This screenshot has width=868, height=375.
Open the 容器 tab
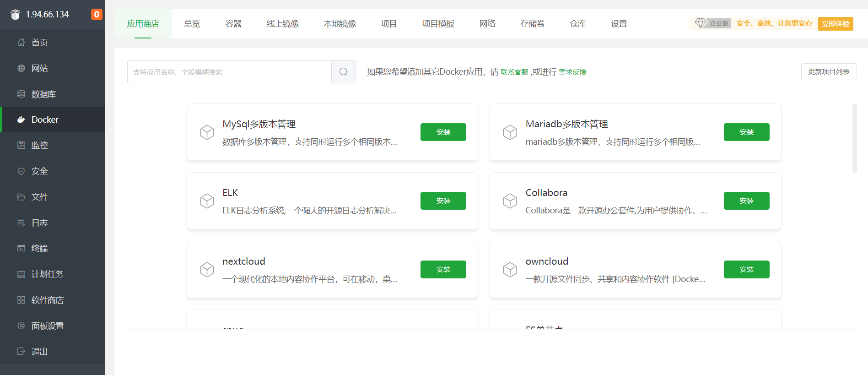tap(233, 24)
